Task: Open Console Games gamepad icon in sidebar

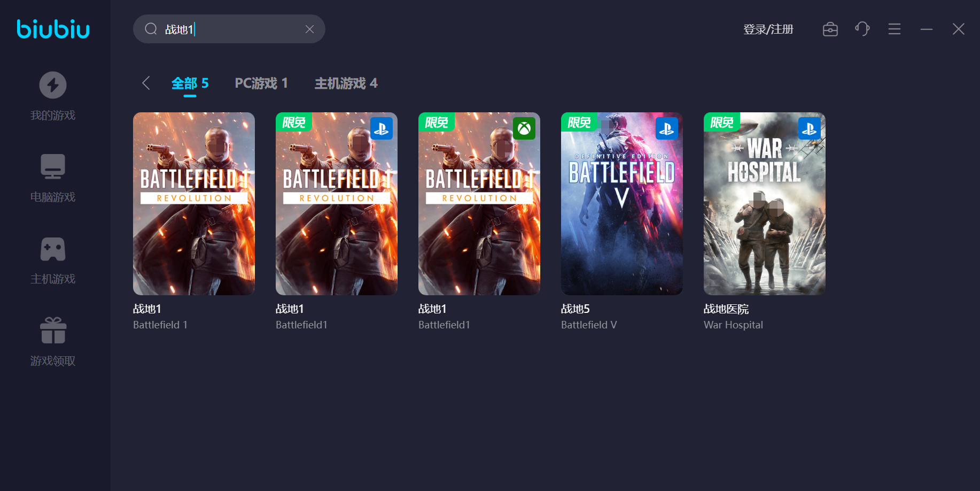Action: coord(53,249)
